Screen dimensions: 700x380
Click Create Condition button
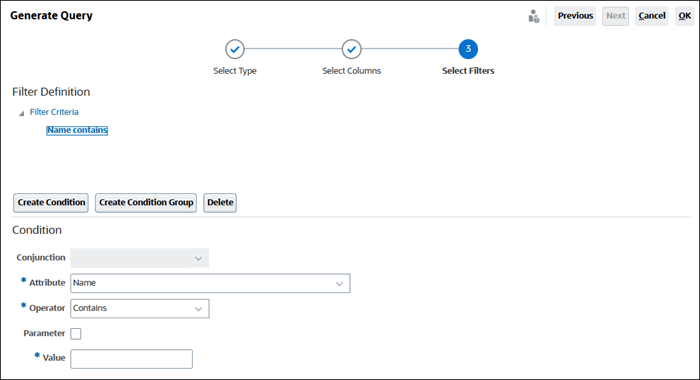point(51,203)
